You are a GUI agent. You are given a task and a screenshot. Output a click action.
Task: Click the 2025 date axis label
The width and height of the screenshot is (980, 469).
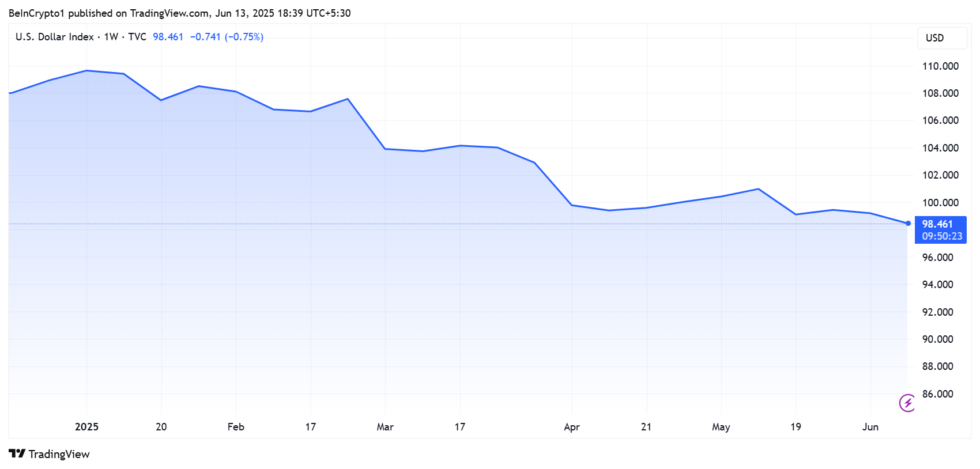(x=86, y=427)
